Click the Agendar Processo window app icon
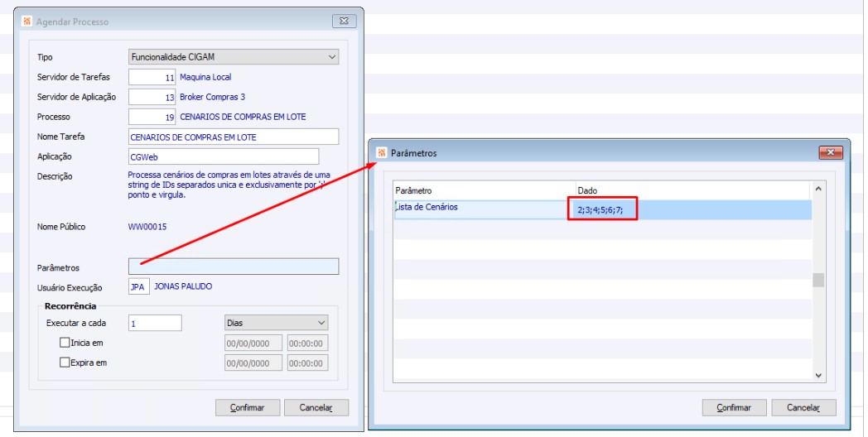The width and height of the screenshot is (868, 437). 27,22
